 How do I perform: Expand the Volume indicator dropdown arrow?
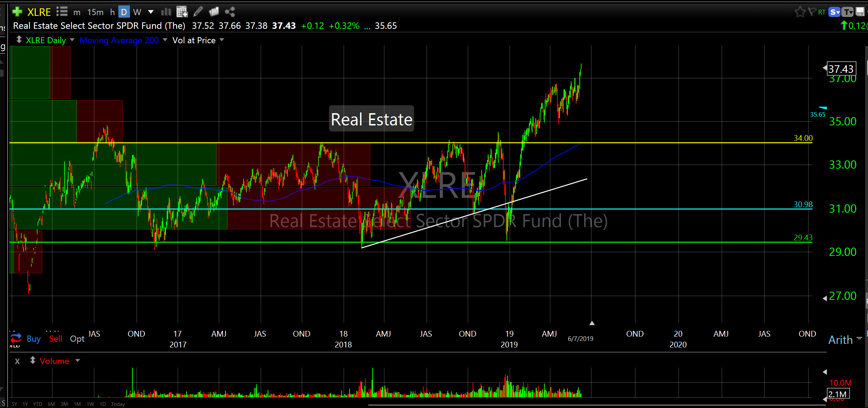[78, 360]
